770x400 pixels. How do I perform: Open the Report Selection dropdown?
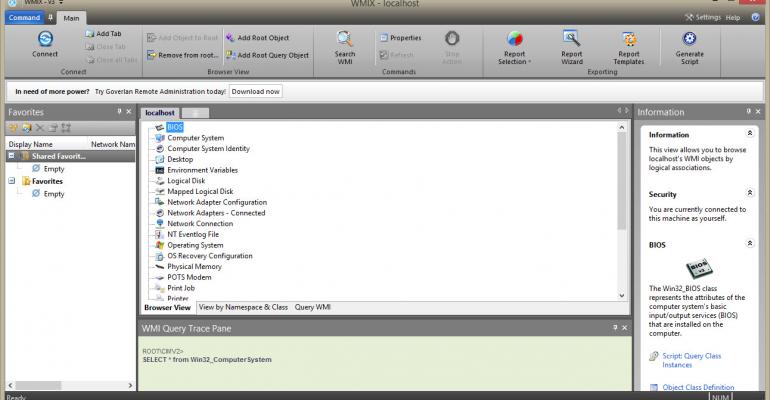(514, 47)
